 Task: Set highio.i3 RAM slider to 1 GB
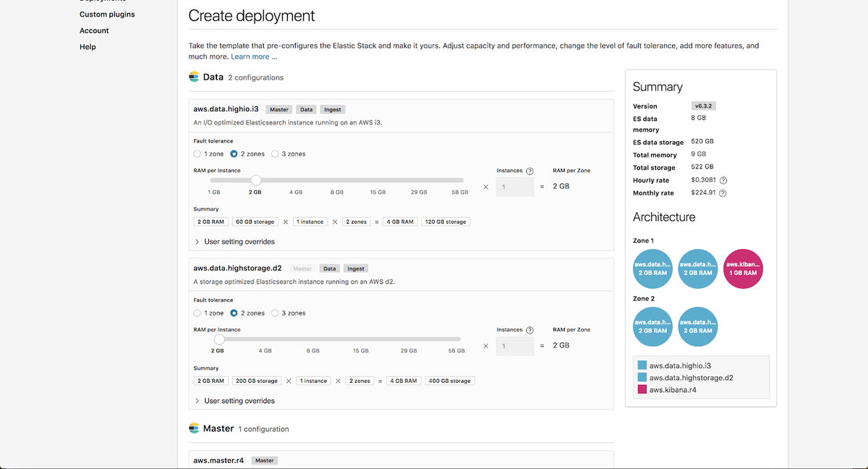click(214, 193)
